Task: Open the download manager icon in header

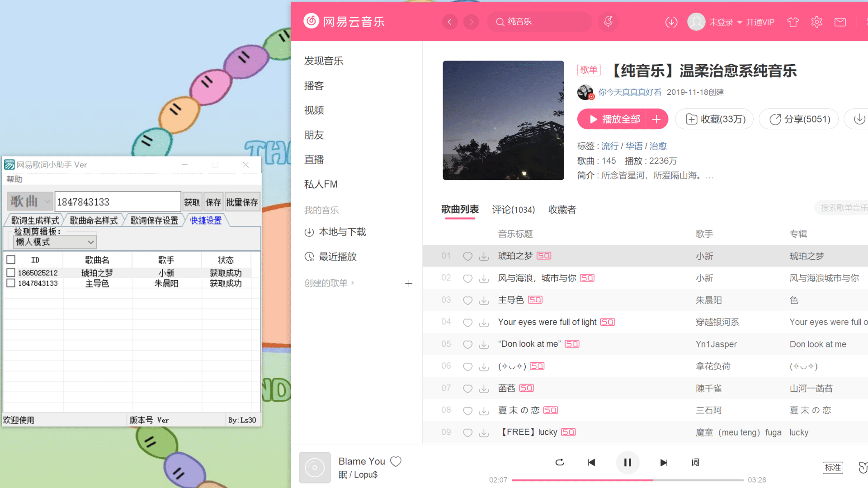Action: click(671, 22)
